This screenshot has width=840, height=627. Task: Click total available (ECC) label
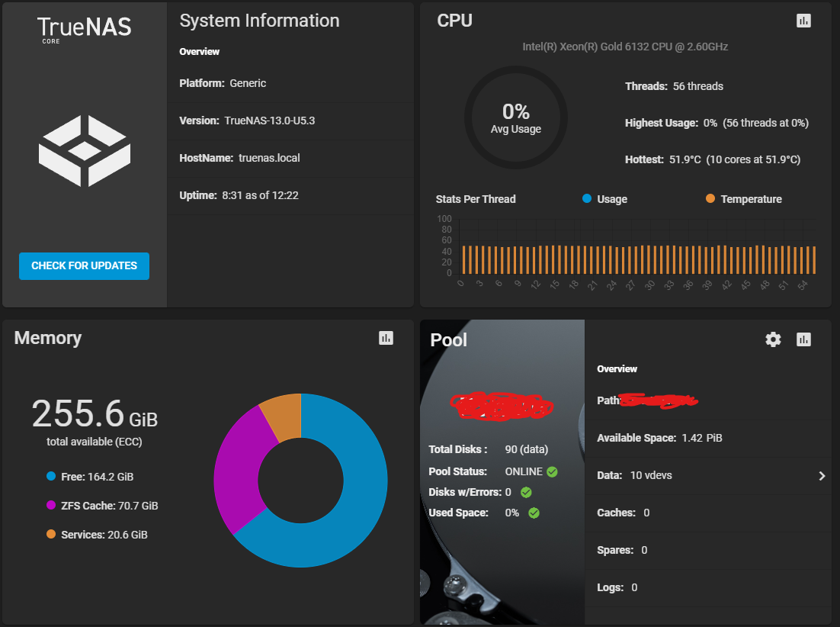click(95, 442)
